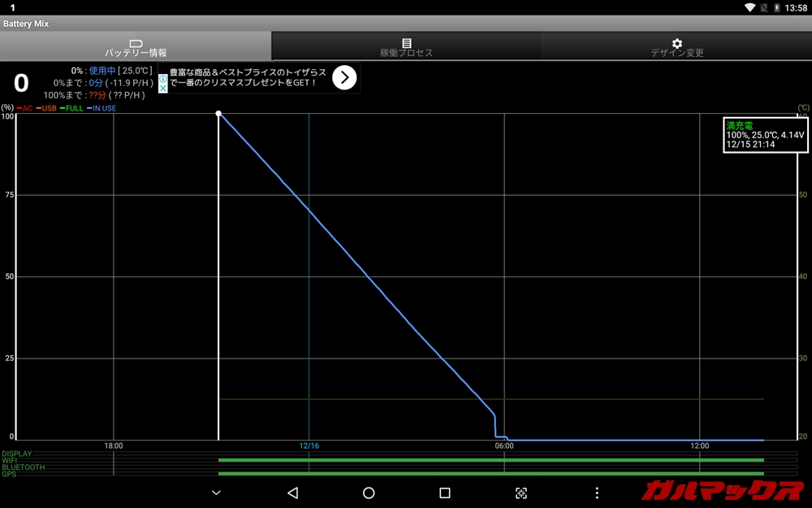This screenshot has height=508, width=812.
Task: Tap the screenshot capture icon in navigation bar
Action: click(521, 493)
